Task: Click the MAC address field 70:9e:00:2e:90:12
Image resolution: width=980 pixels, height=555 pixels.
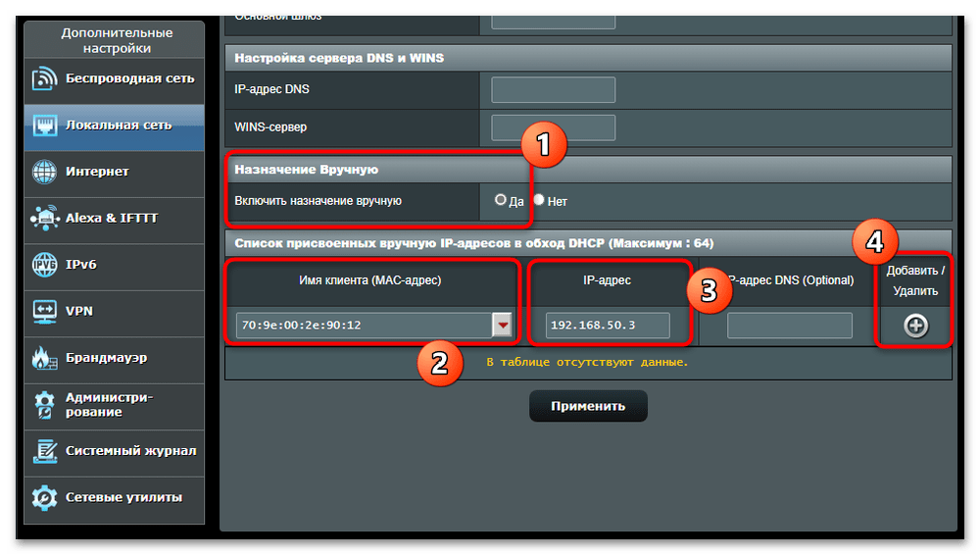Action: tap(363, 326)
